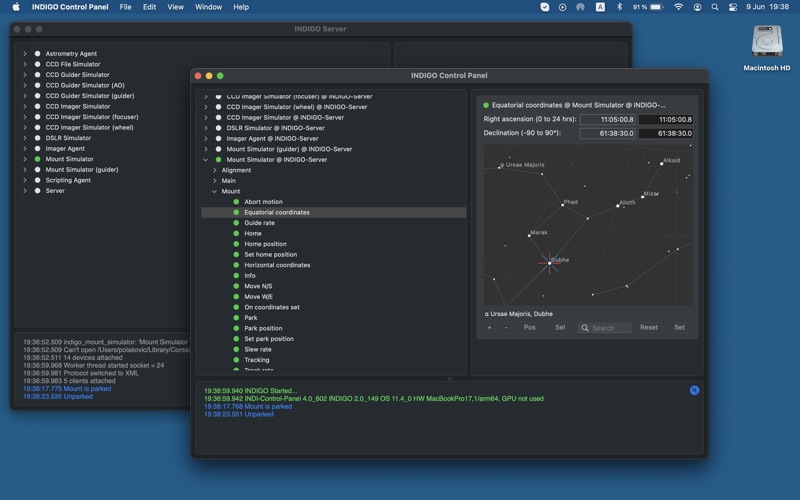
Task: Select the Guide rate property
Action: click(x=259, y=223)
